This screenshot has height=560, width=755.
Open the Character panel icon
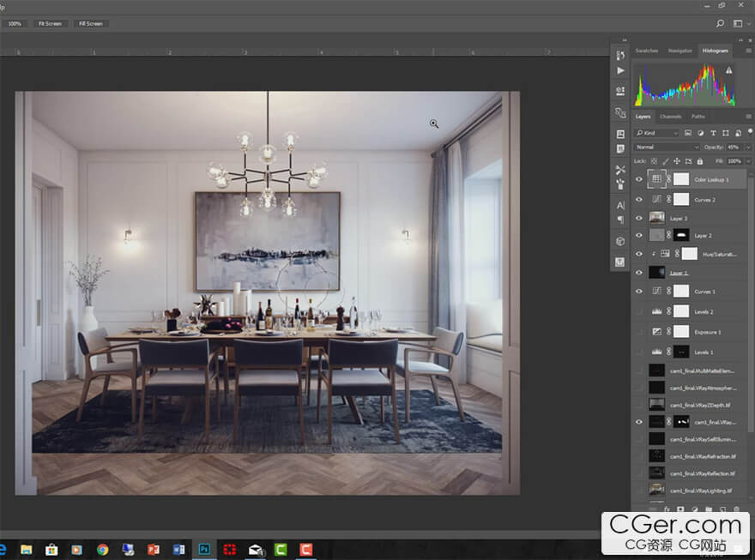pyautogui.click(x=620, y=206)
